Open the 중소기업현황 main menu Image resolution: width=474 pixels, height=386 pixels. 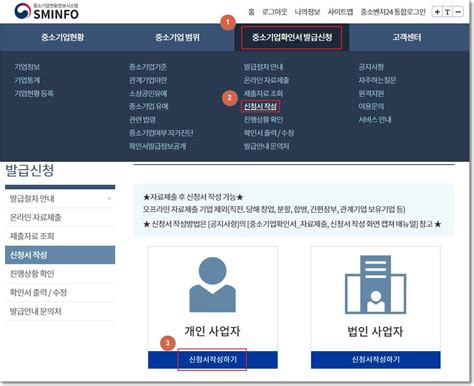[x=63, y=37]
